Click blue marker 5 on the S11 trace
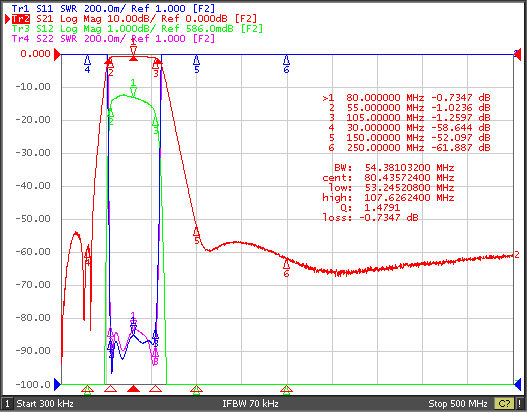Viewport: 527px width, 413px height. (197, 64)
